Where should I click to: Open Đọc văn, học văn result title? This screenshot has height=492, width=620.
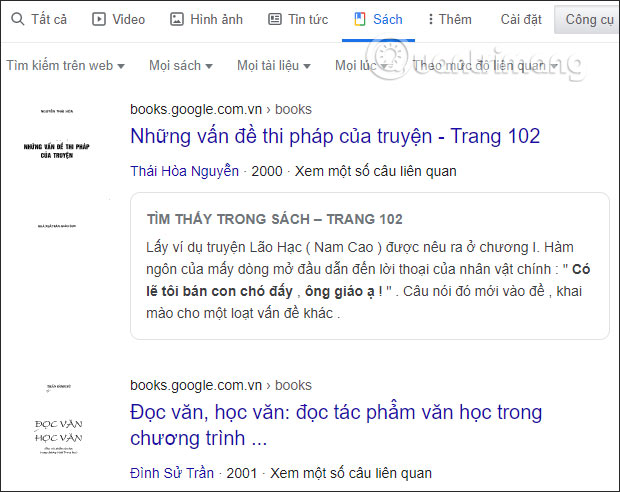tap(336, 425)
